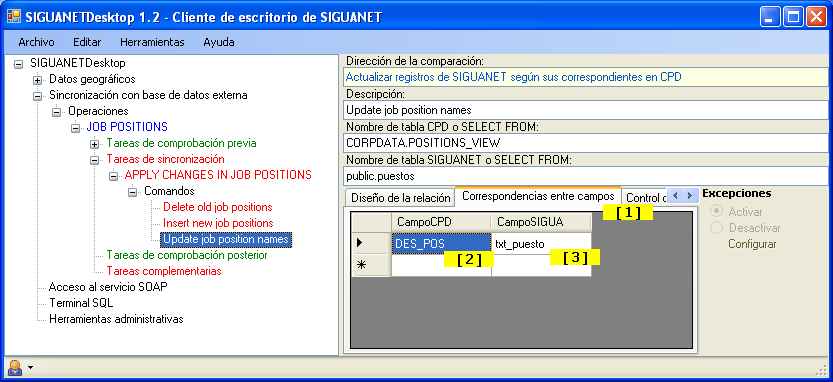
Task: Open the user icon in status bar
Action: pos(14,368)
